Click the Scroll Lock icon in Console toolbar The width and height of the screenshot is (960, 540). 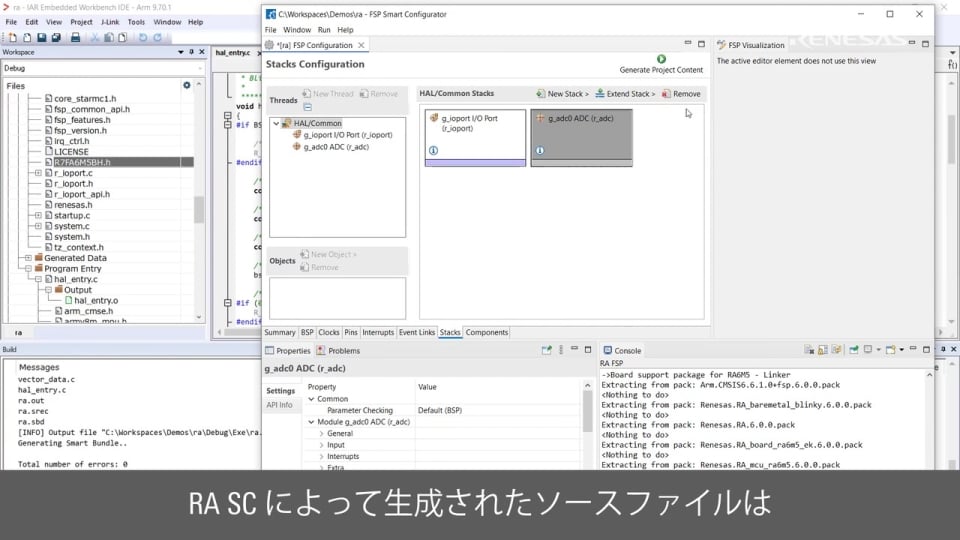[823, 350]
